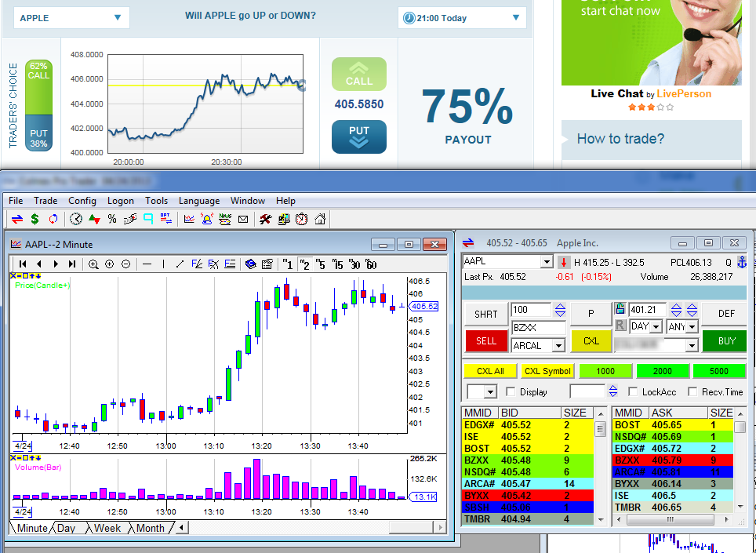Screen dimensions: 756x553
Task: Open the DAY time-in-force dropdown
Action: pos(656,327)
